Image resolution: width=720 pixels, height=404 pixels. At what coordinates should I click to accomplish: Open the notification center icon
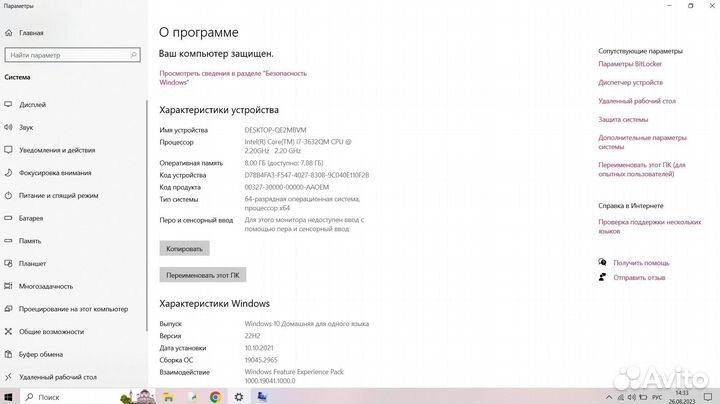708,397
